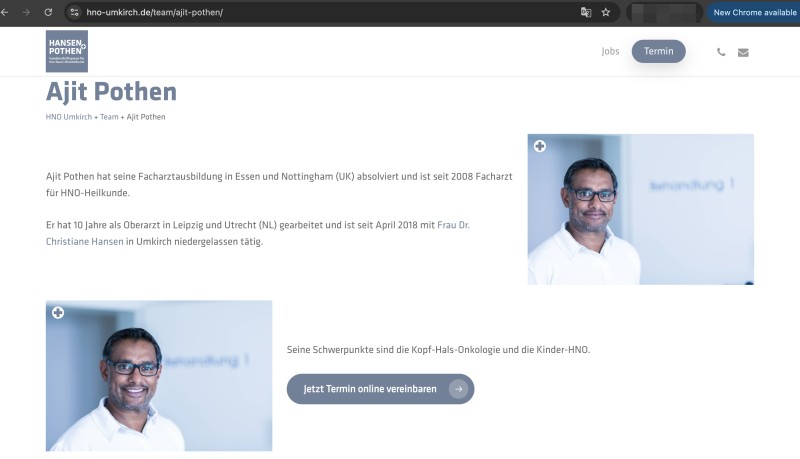The height and width of the screenshot is (459, 800).
Task: Click the phone icon in header
Action: 721,52
